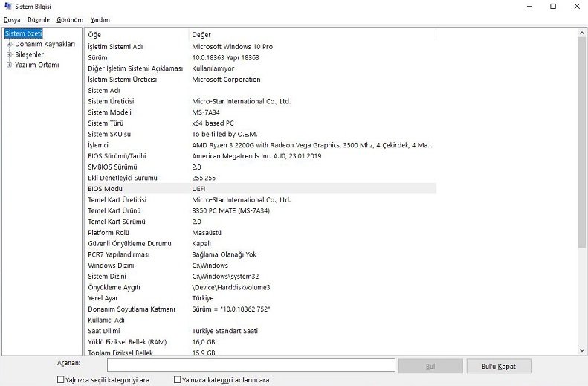Click inside the Aranan search field

click(x=251, y=365)
